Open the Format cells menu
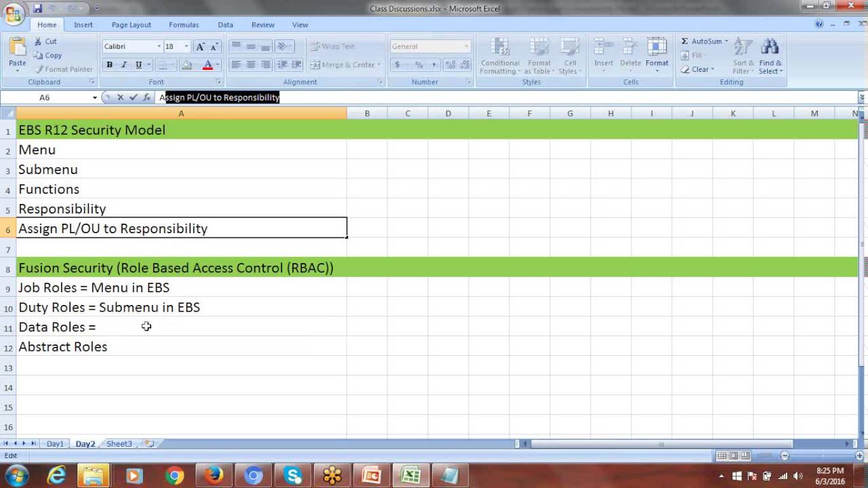 pos(656,56)
